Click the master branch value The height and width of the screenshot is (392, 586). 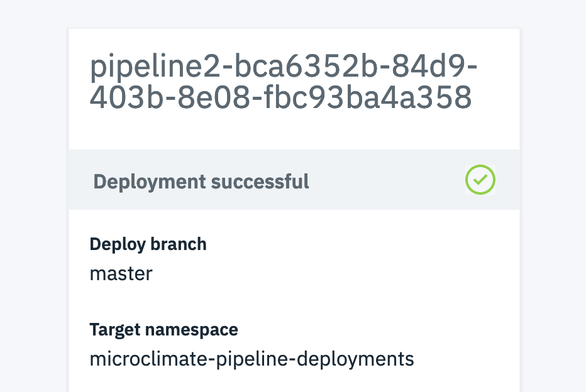pyautogui.click(x=121, y=274)
